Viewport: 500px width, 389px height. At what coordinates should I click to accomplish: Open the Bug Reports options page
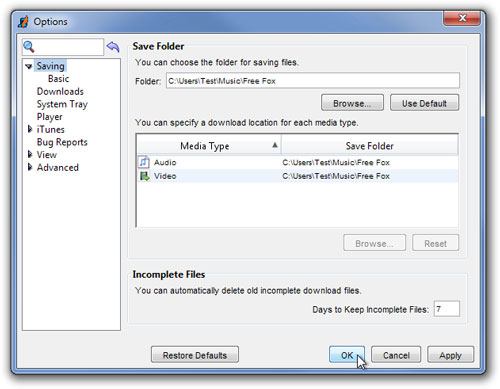pyautogui.click(x=62, y=142)
